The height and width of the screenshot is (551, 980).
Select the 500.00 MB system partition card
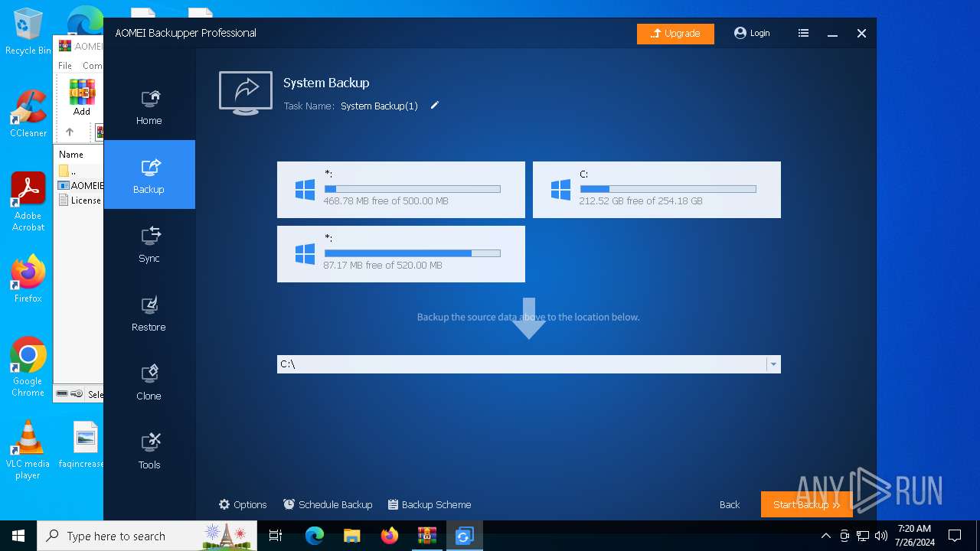[x=401, y=190]
